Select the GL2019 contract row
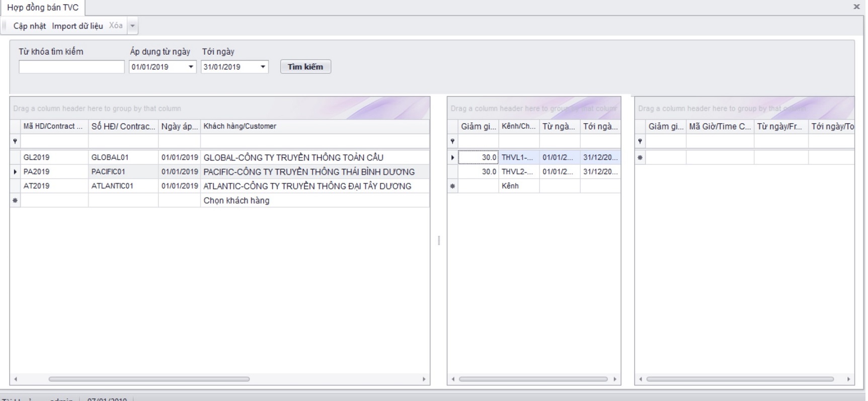This screenshot has width=868, height=401. (220, 157)
